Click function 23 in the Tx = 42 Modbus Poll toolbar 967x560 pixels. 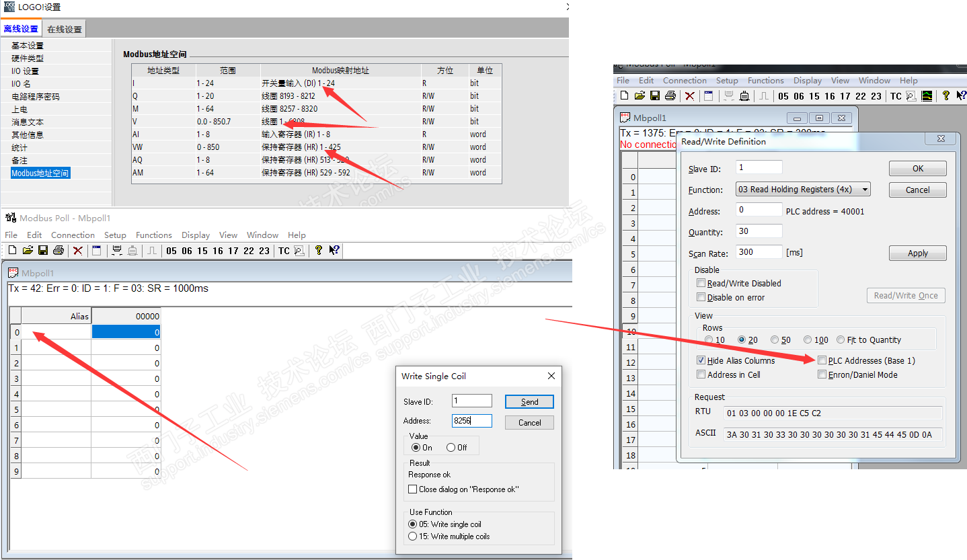pyautogui.click(x=264, y=251)
